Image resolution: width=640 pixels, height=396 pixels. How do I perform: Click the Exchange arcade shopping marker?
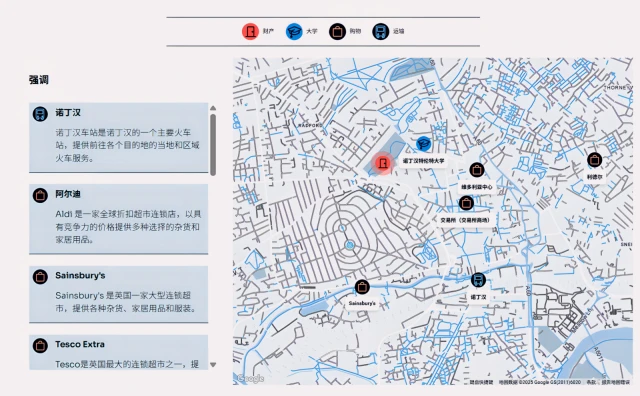[466, 203]
